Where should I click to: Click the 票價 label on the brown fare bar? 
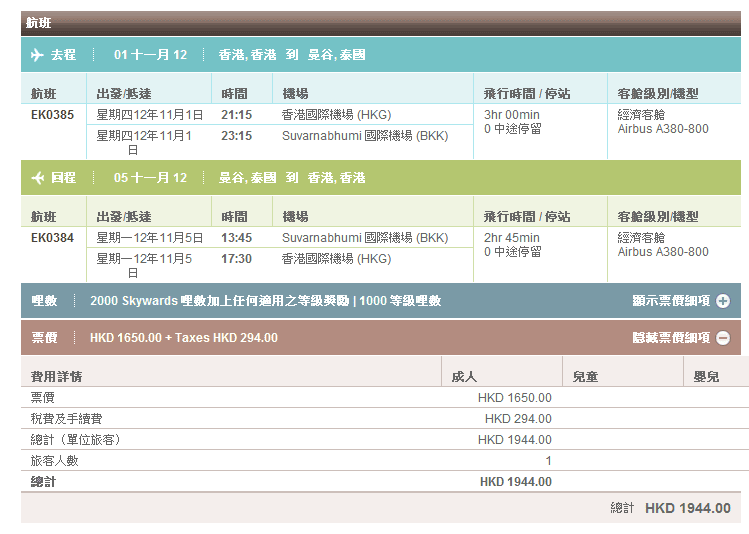(x=44, y=338)
